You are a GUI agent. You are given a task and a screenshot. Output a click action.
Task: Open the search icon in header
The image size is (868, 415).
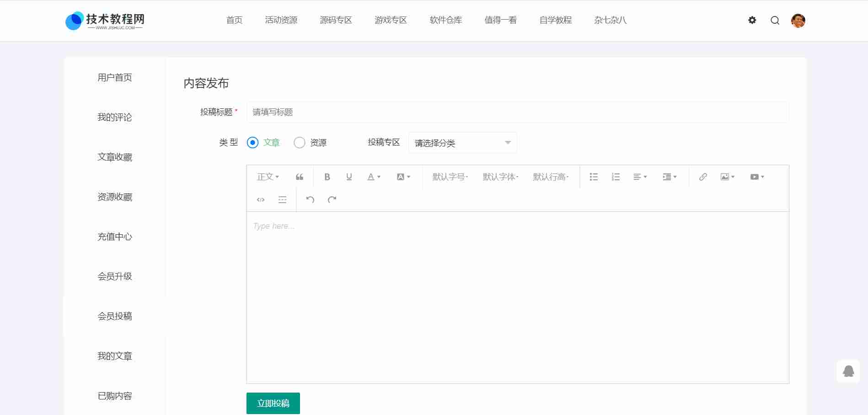pyautogui.click(x=775, y=21)
